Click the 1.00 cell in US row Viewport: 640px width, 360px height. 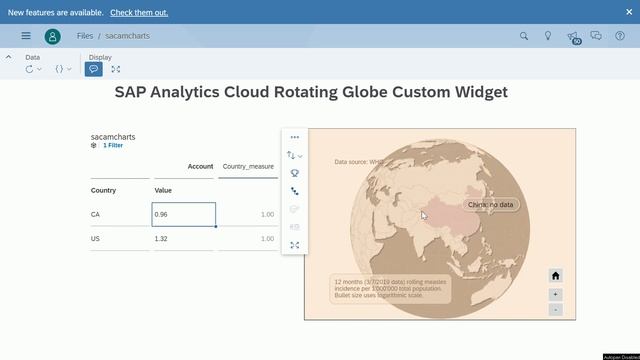tap(248, 238)
